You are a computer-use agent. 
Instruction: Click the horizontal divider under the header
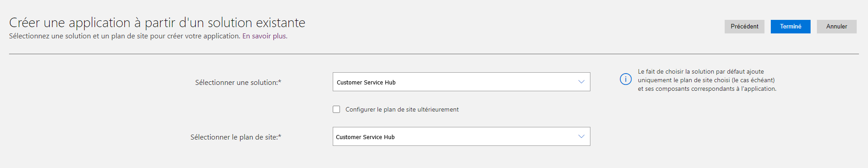click(x=434, y=54)
